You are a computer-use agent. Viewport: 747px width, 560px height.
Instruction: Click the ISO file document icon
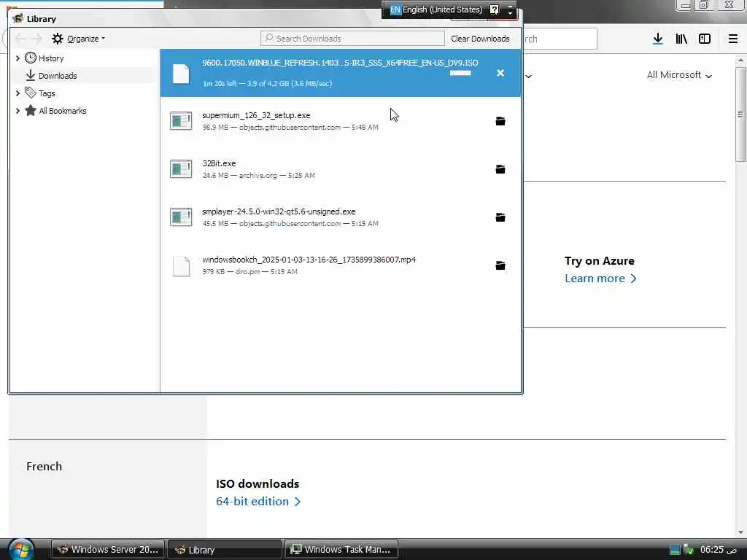(x=181, y=74)
